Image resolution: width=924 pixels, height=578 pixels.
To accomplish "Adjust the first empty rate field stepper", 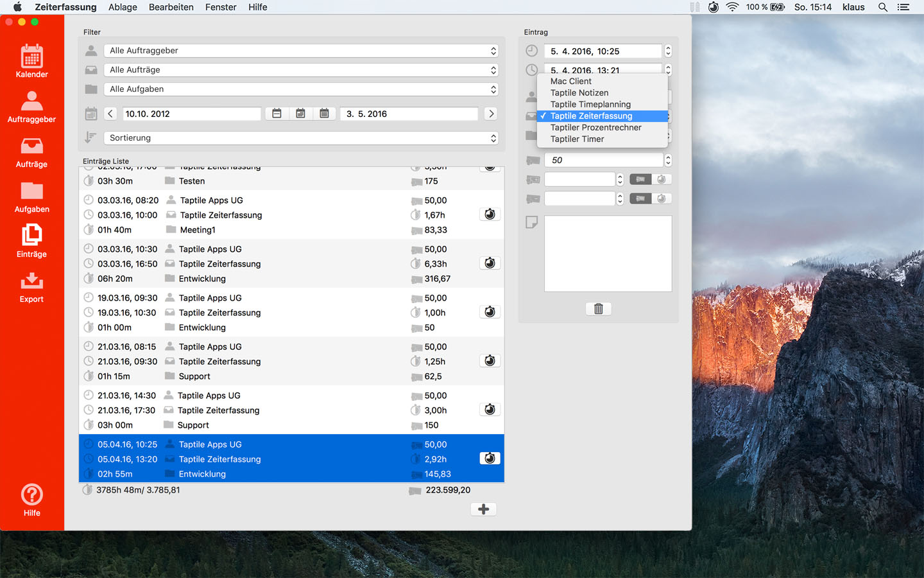I will (x=620, y=179).
